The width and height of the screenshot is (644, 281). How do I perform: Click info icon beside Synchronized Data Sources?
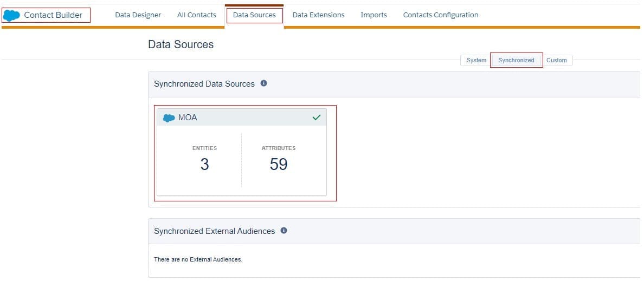[x=264, y=83]
